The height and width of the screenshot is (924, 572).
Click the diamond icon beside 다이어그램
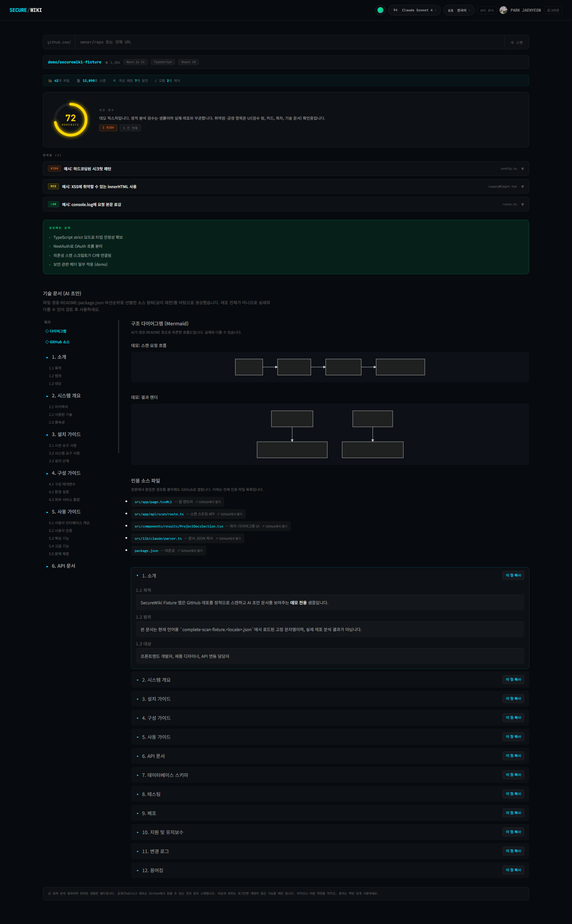coord(47,331)
